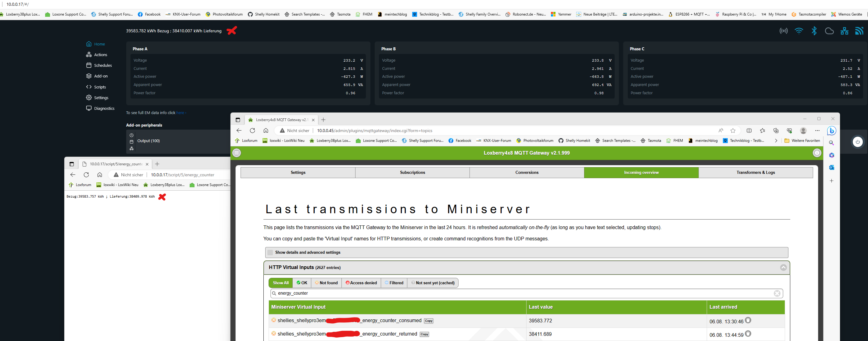868x341 pixels.
Task: Open Diagnostics in the Shelly sidebar
Action: (x=104, y=109)
